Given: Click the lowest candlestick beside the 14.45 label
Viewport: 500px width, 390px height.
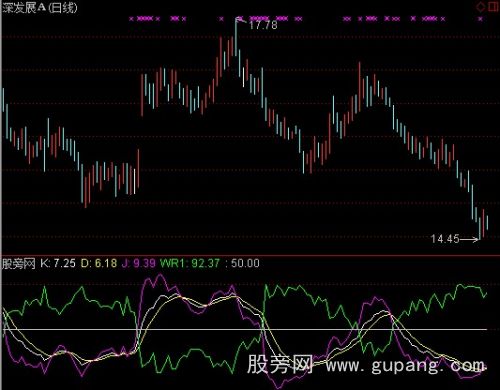Looking at the screenshot, I should coord(480,228).
